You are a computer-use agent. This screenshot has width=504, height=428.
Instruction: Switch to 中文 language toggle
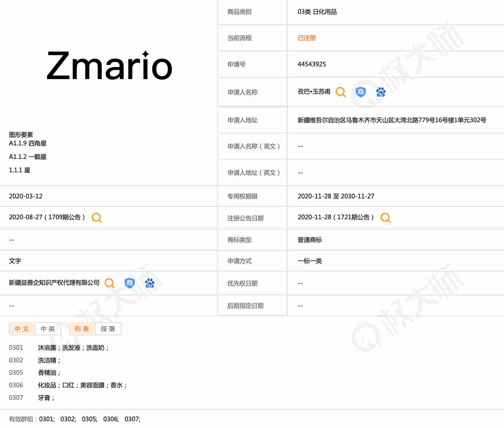22,329
